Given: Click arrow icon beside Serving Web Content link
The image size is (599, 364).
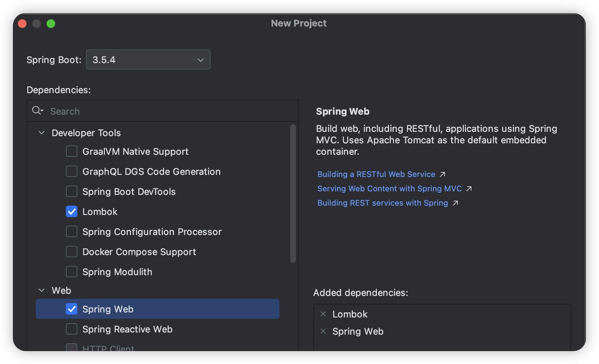Looking at the screenshot, I should [x=469, y=189].
